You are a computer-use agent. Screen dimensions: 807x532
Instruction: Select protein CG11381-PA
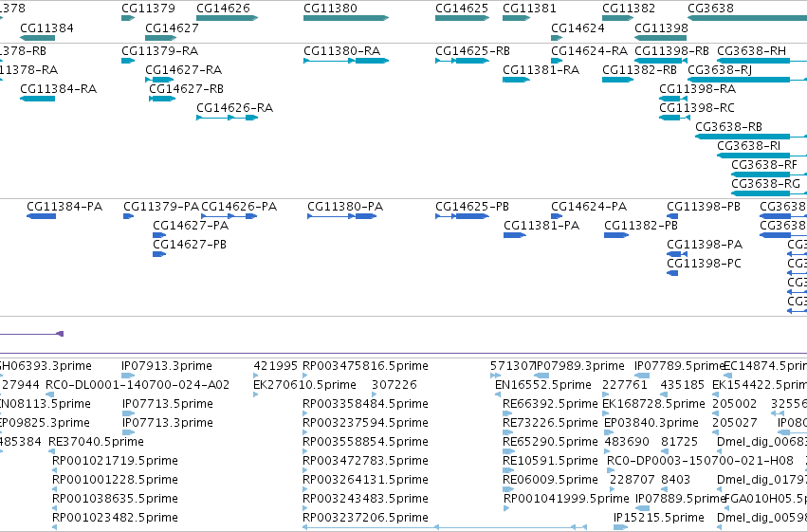click(541, 226)
